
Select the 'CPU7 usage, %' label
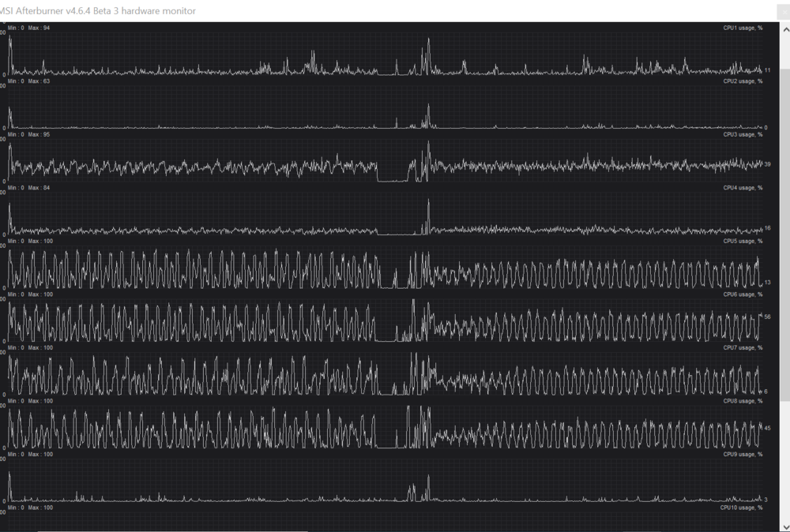pos(743,348)
